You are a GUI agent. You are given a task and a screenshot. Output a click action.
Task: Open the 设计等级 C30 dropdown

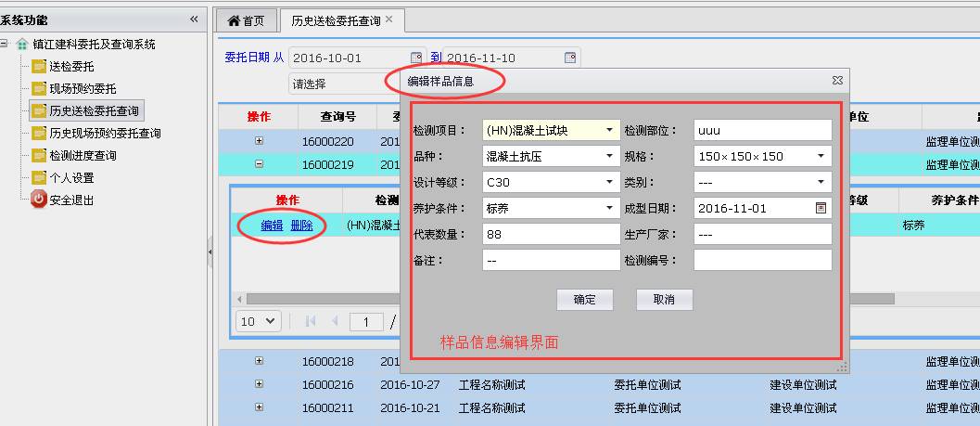[x=610, y=182]
